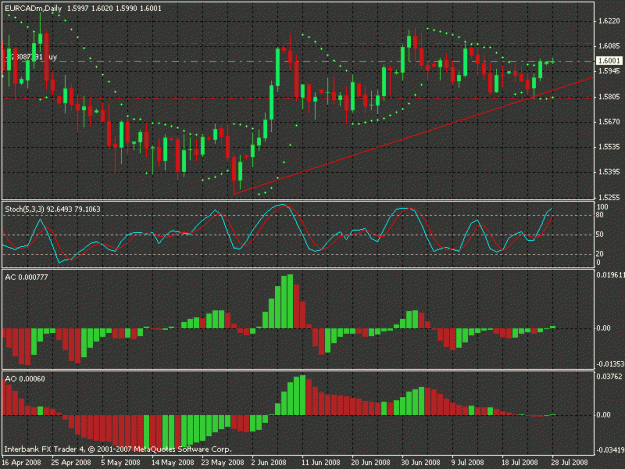Click the Stochastic 20 level label
625x469 pixels.
pos(599,254)
